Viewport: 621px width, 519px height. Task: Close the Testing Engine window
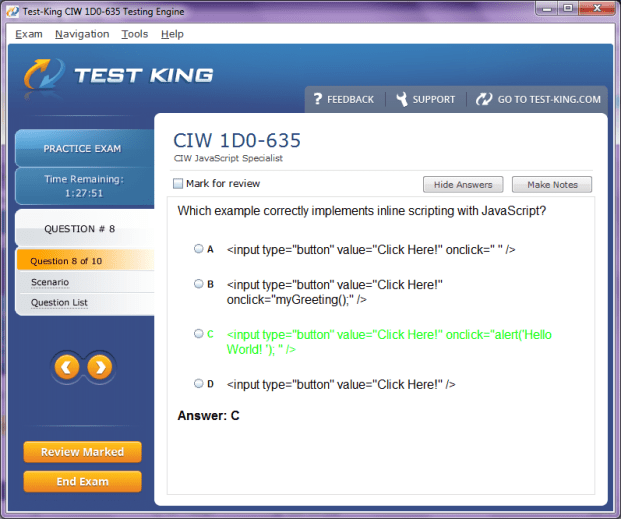(x=597, y=8)
